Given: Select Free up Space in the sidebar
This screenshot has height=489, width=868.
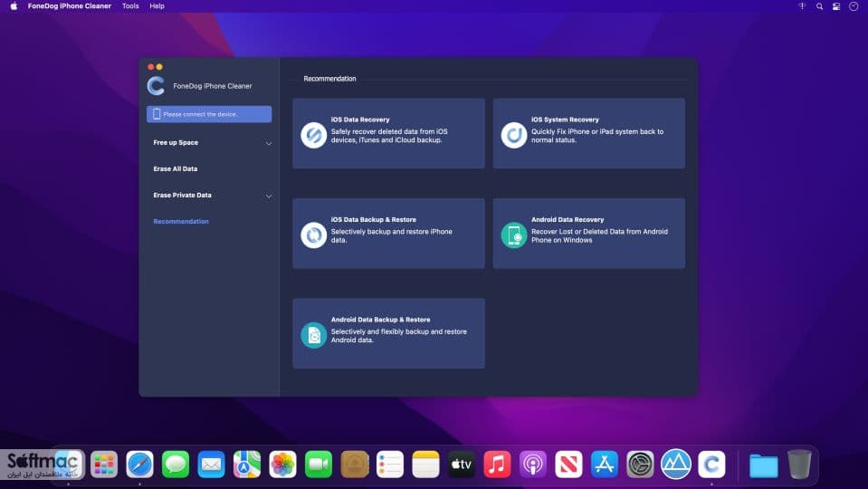Looking at the screenshot, I should click(x=176, y=142).
